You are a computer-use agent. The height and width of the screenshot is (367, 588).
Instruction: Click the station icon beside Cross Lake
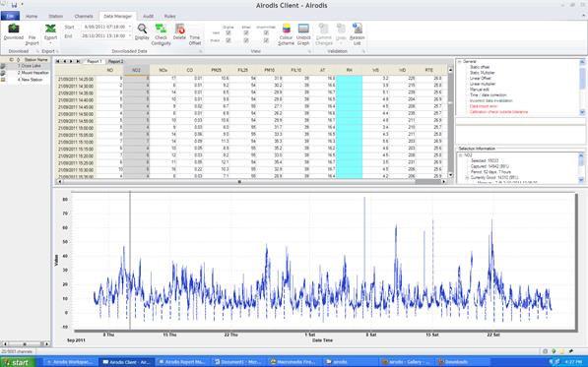(x=3, y=66)
